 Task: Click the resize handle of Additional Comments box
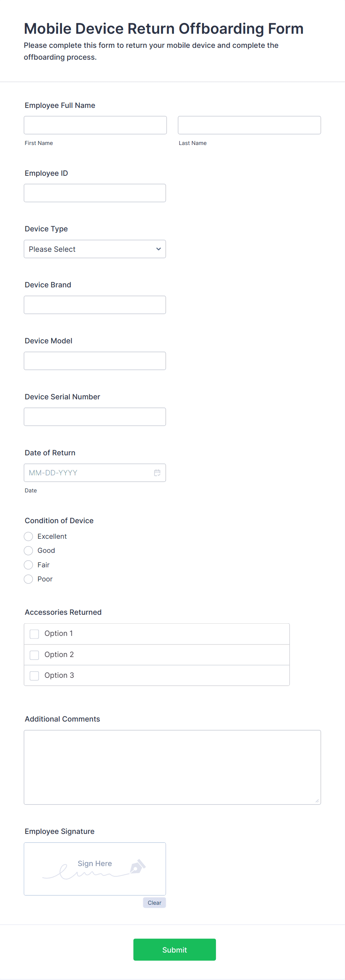pyautogui.click(x=317, y=801)
